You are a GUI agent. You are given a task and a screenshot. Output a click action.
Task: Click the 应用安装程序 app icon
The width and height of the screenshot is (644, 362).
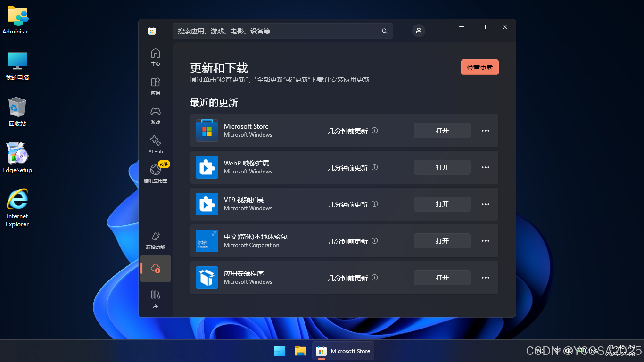[207, 278]
